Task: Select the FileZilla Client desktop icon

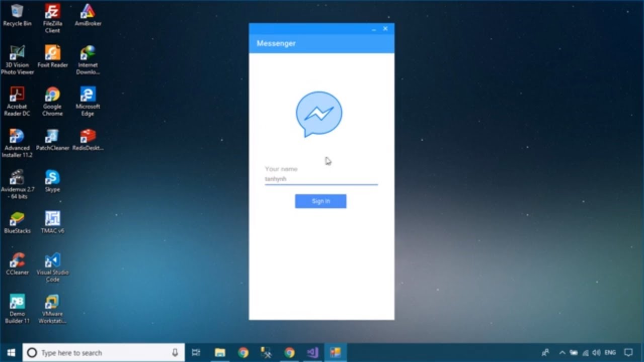Action: pyautogui.click(x=52, y=18)
